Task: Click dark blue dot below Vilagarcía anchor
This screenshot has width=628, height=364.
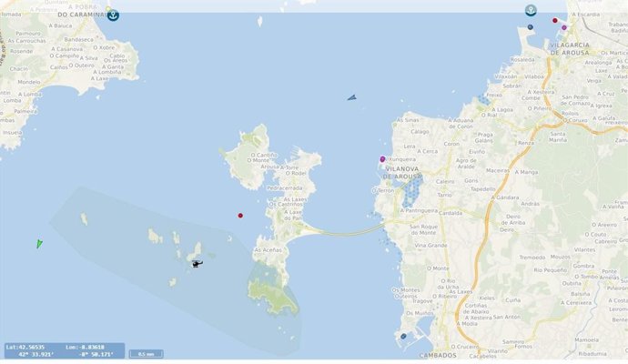Action: 531,27
